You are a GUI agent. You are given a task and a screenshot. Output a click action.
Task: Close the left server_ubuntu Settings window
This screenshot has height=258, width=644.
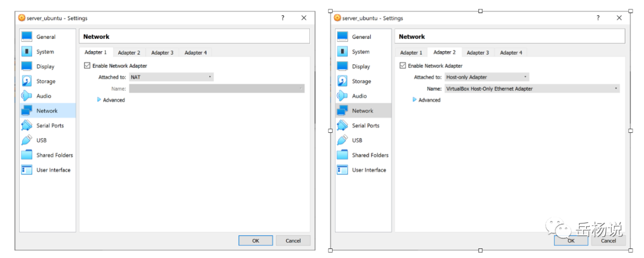[304, 18]
